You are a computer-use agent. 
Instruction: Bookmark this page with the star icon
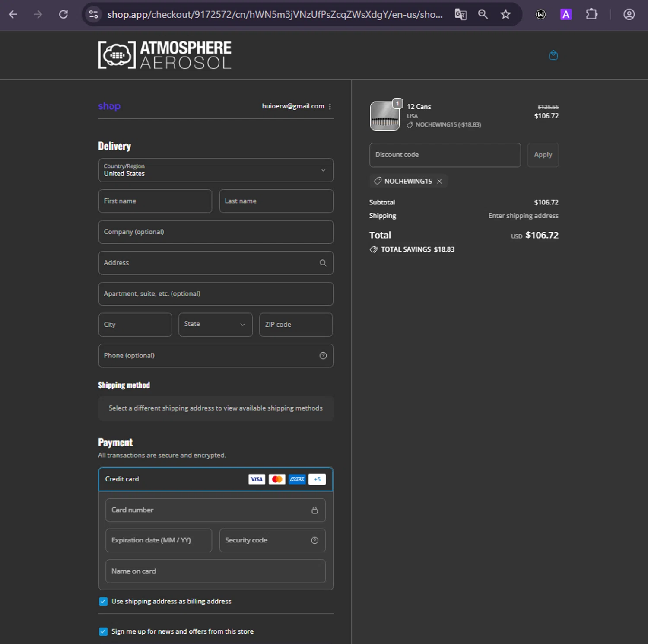click(505, 14)
